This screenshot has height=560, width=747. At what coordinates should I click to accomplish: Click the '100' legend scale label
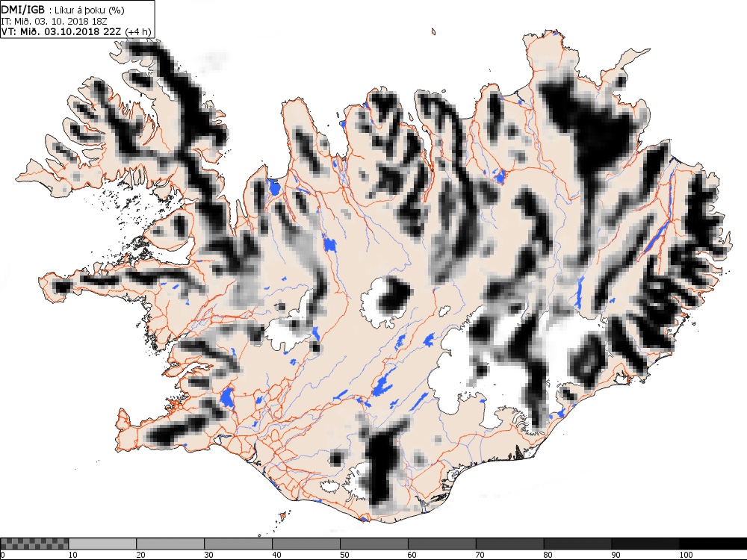coord(686,555)
